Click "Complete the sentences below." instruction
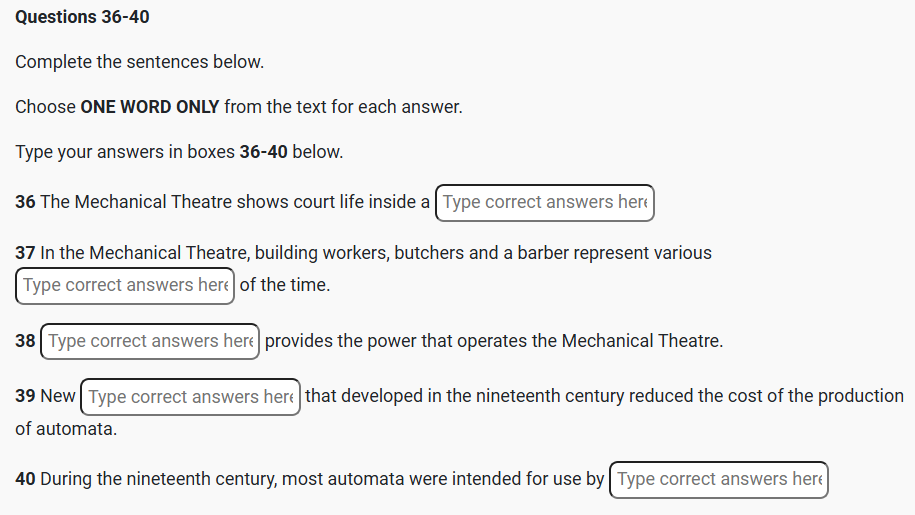The width and height of the screenshot is (915, 515). [139, 62]
